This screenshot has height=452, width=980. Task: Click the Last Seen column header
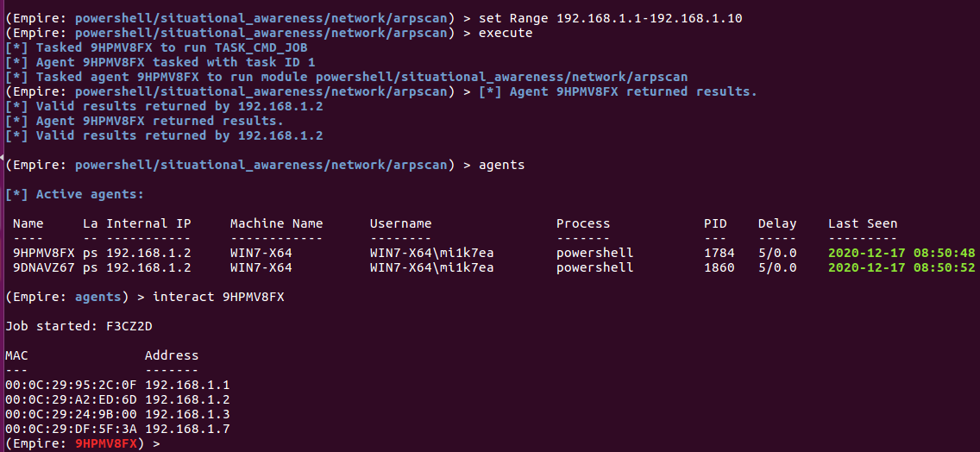863,223
